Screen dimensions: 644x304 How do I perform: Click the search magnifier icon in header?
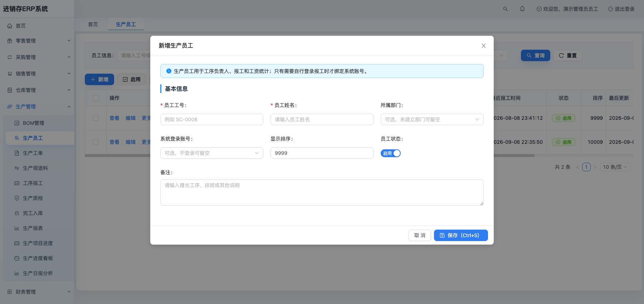point(505,9)
